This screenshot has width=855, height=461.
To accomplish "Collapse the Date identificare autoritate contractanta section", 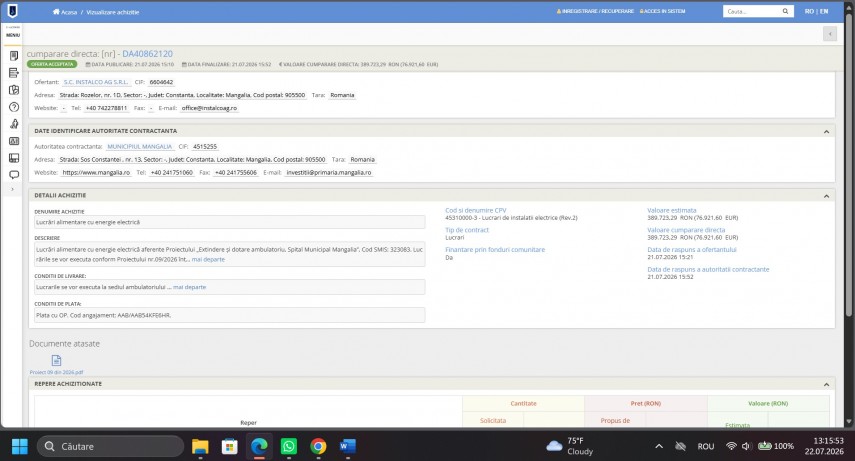I will 826,131.
